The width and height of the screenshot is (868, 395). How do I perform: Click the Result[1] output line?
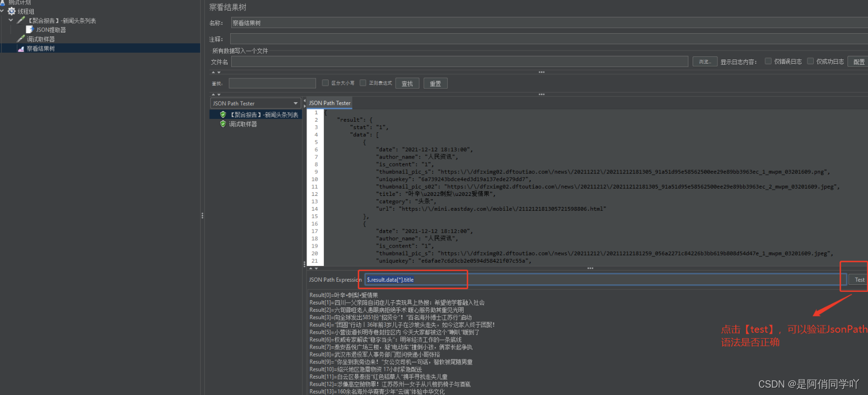[397, 302]
